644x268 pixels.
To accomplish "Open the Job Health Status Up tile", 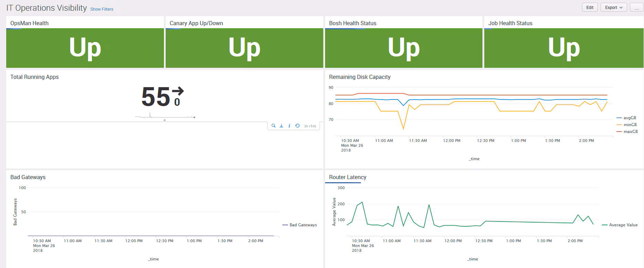I will pos(564,48).
